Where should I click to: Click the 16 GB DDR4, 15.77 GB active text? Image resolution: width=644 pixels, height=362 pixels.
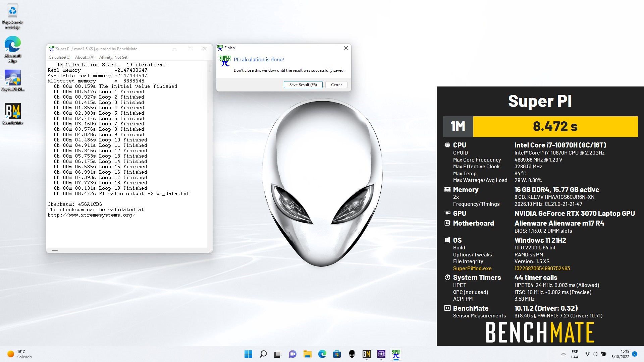tap(556, 190)
